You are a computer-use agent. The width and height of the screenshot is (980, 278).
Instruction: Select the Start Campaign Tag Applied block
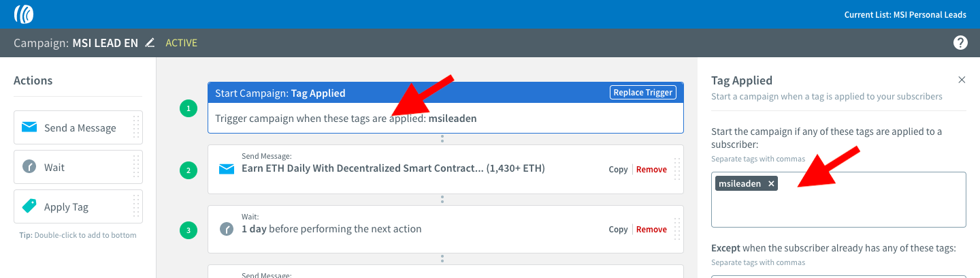tap(446, 108)
